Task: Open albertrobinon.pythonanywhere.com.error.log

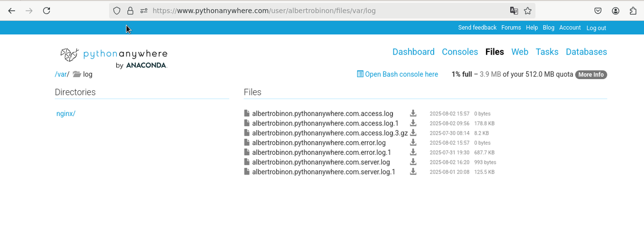Action: click(x=319, y=143)
